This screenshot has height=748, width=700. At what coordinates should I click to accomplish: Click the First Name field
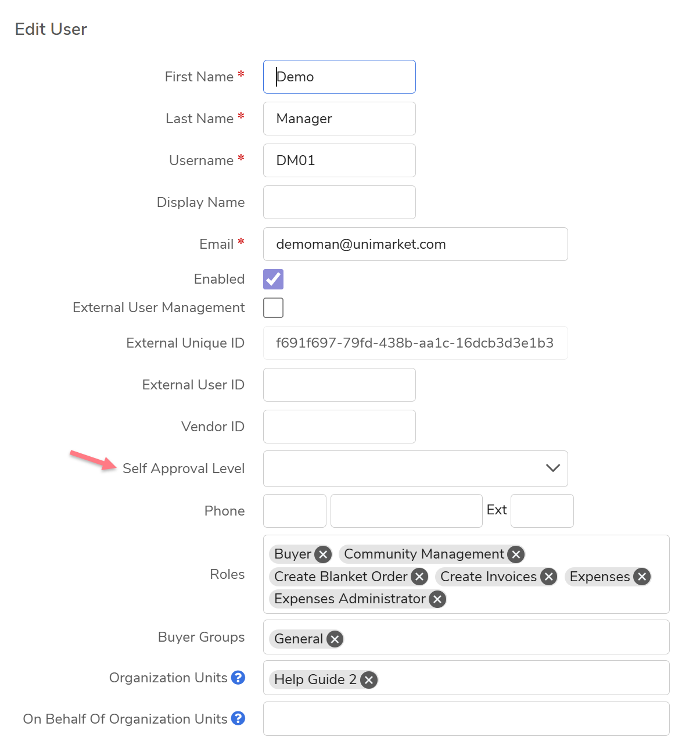point(339,77)
